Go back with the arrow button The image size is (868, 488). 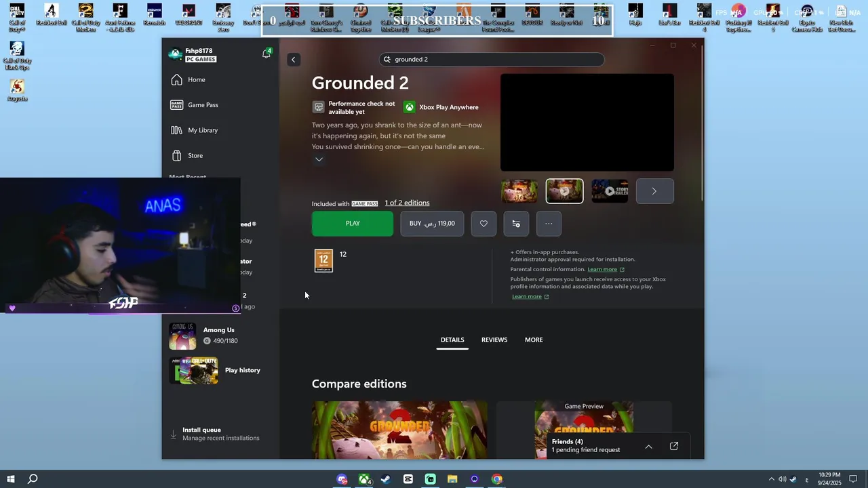coord(293,60)
